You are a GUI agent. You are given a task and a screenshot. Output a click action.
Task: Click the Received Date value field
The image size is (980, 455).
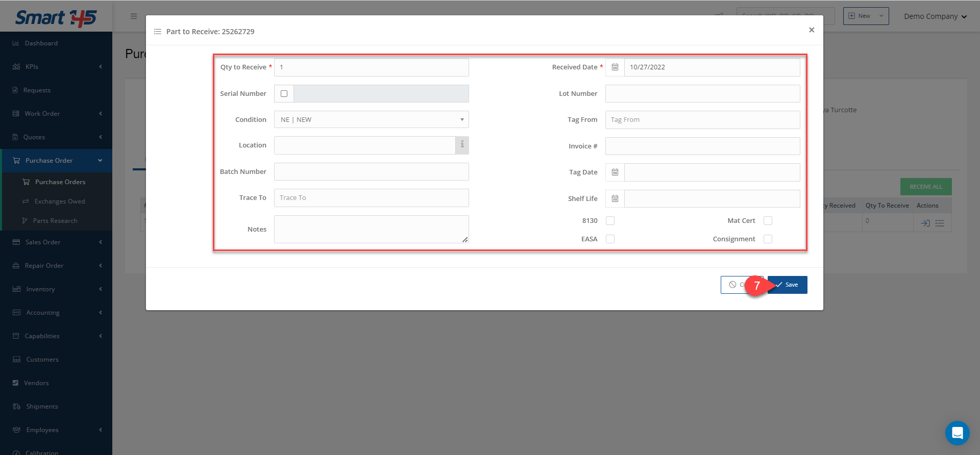712,67
